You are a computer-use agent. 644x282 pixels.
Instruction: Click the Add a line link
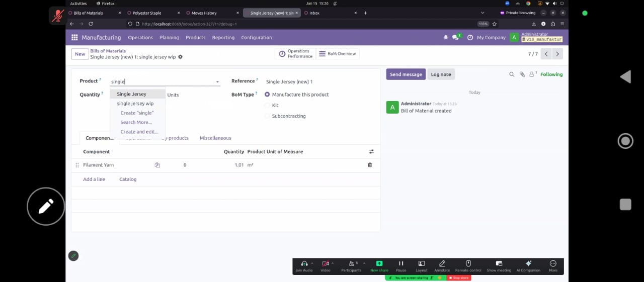94,179
